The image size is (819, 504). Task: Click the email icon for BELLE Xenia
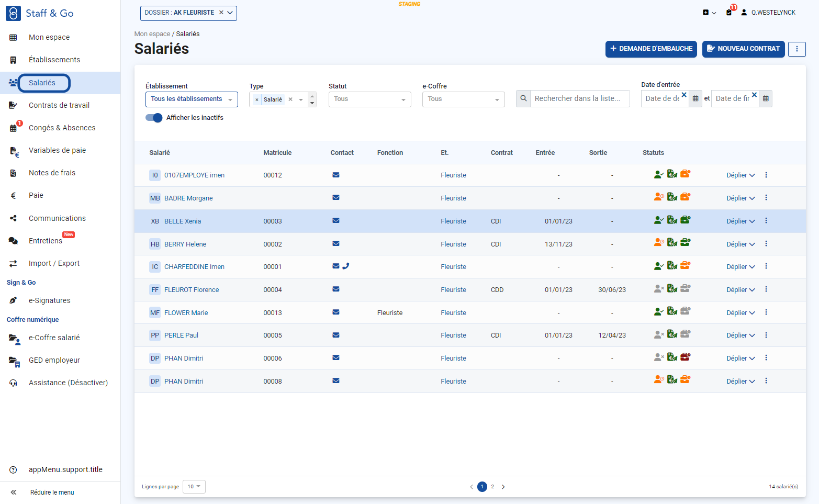coord(336,221)
